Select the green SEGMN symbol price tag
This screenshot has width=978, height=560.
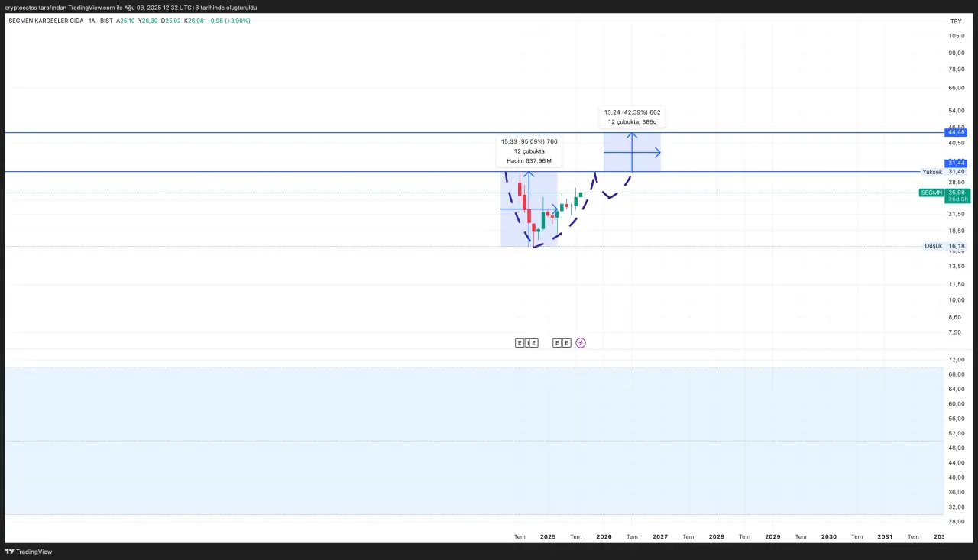pyautogui.click(x=931, y=193)
